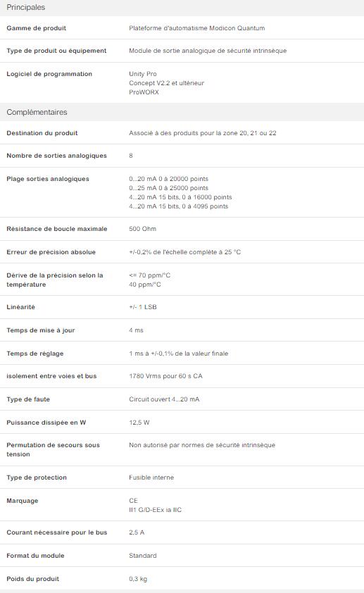Click the Linéarité row label
This screenshot has height=593, width=364.
click(21, 307)
